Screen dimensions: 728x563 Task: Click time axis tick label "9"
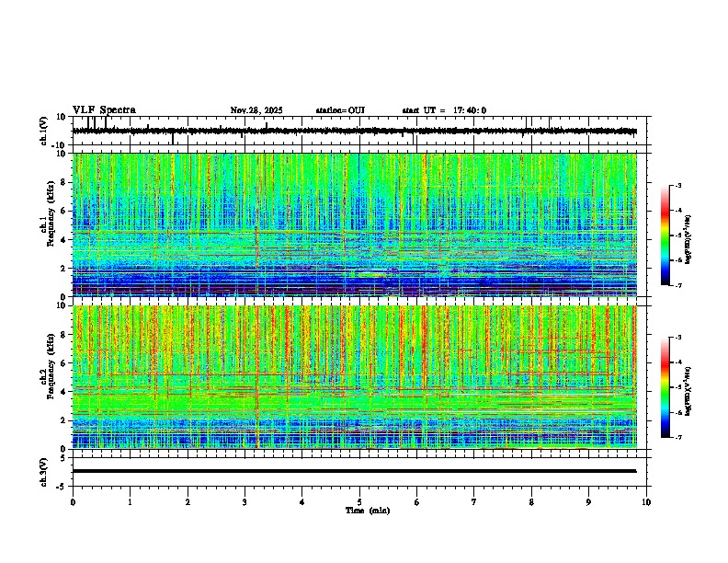(588, 502)
